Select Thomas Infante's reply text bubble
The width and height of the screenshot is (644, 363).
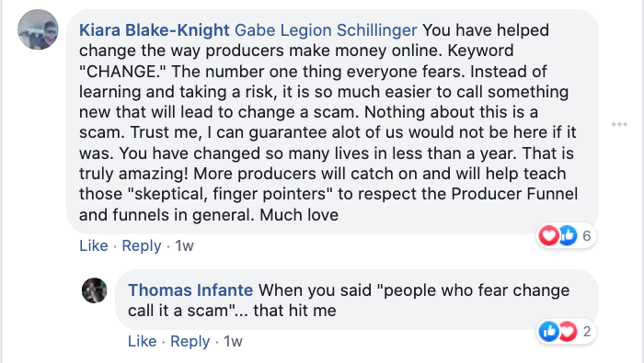click(x=357, y=300)
